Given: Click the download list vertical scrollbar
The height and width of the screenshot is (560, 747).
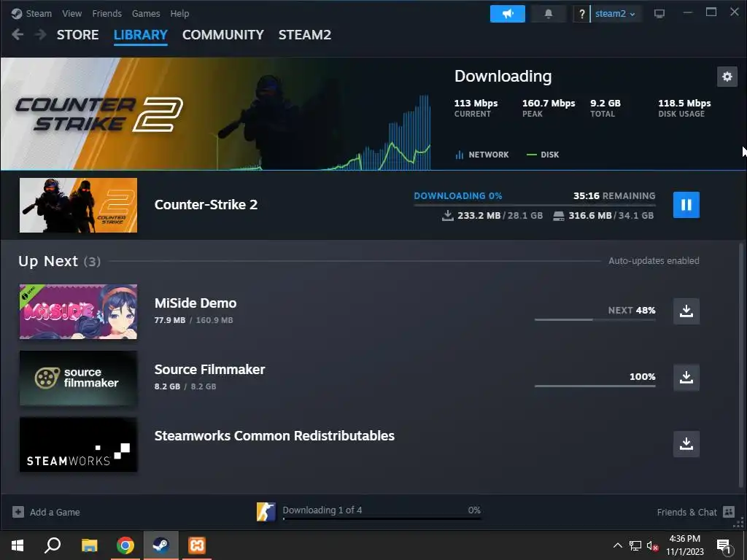Looking at the screenshot, I should (741, 366).
